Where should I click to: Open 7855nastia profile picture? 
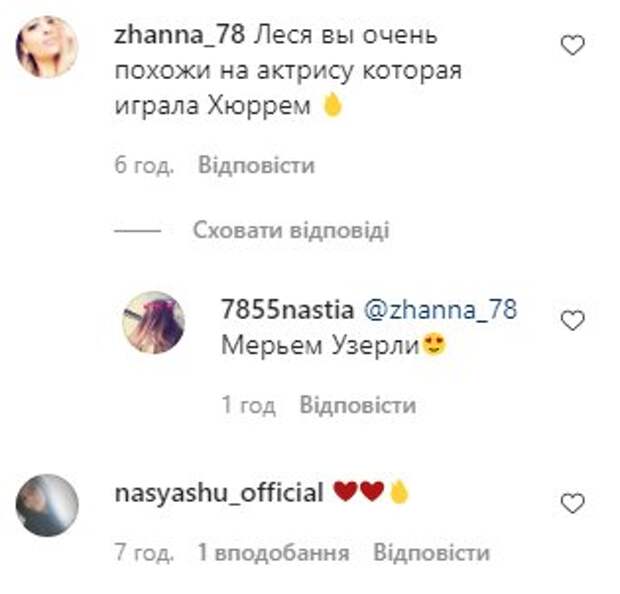pos(153,322)
